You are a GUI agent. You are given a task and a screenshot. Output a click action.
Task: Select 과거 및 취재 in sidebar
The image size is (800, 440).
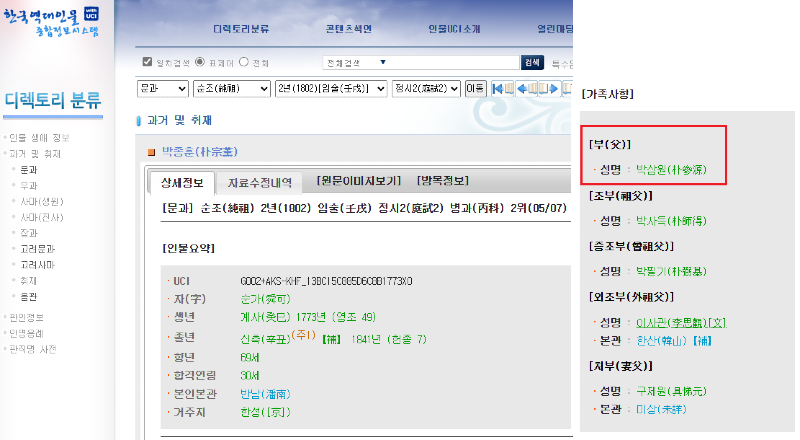[x=35, y=154]
